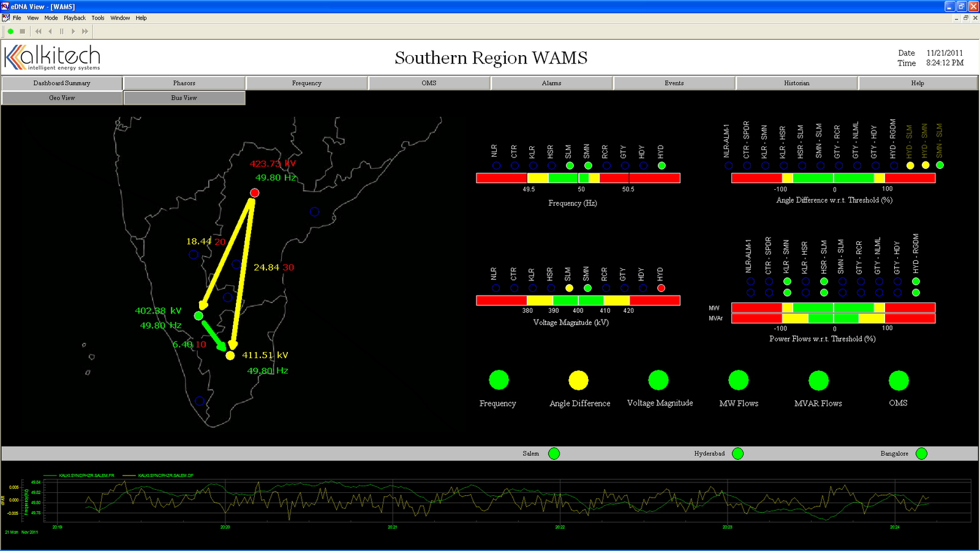
Task: Rewind the playback
Action: (39, 31)
